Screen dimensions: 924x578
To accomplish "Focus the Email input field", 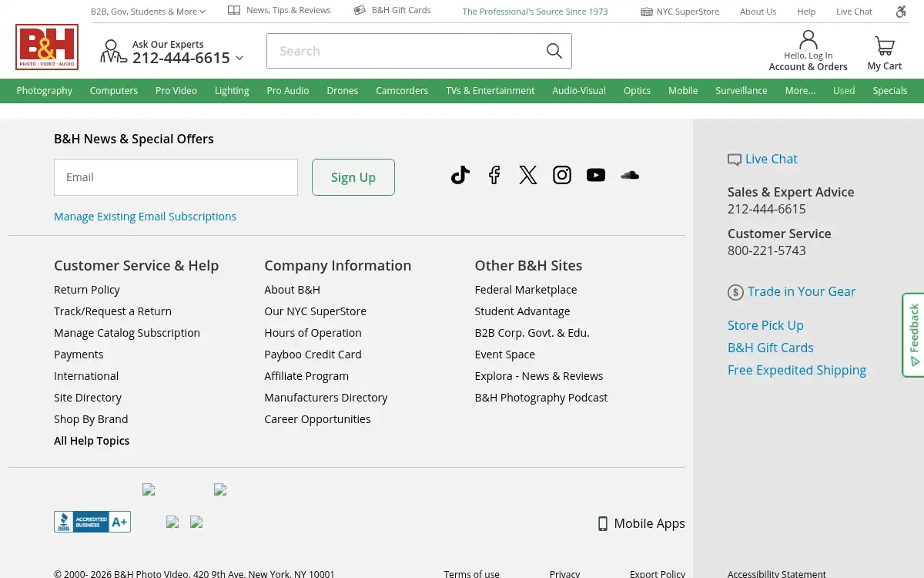I will [x=176, y=177].
